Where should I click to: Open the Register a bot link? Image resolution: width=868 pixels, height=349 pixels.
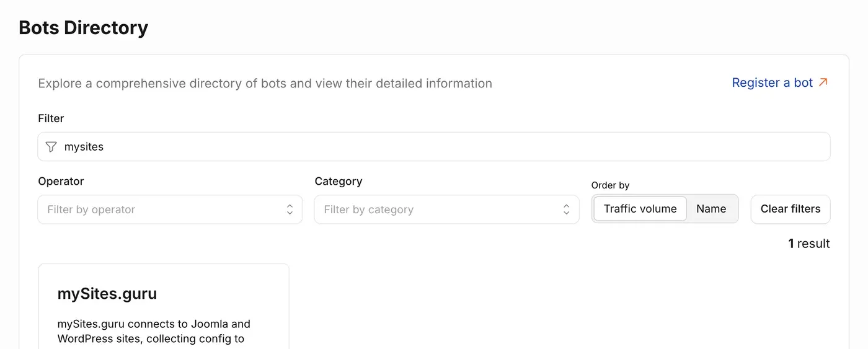click(780, 82)
